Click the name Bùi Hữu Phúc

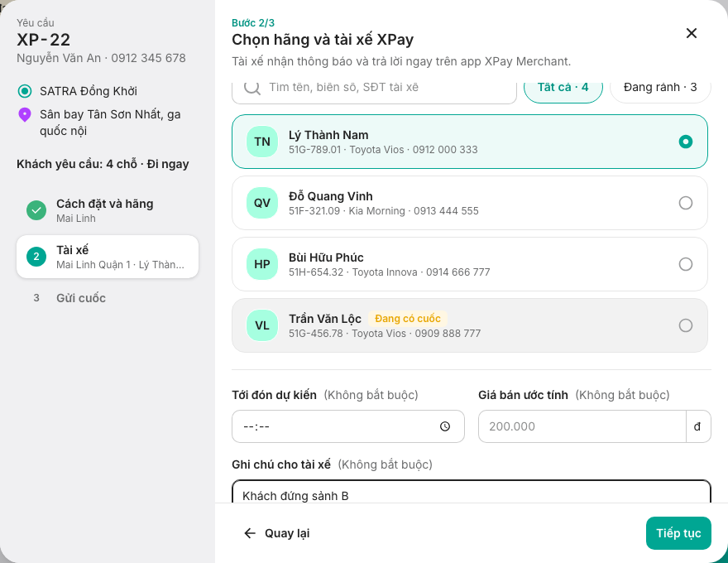pos(326,257)
